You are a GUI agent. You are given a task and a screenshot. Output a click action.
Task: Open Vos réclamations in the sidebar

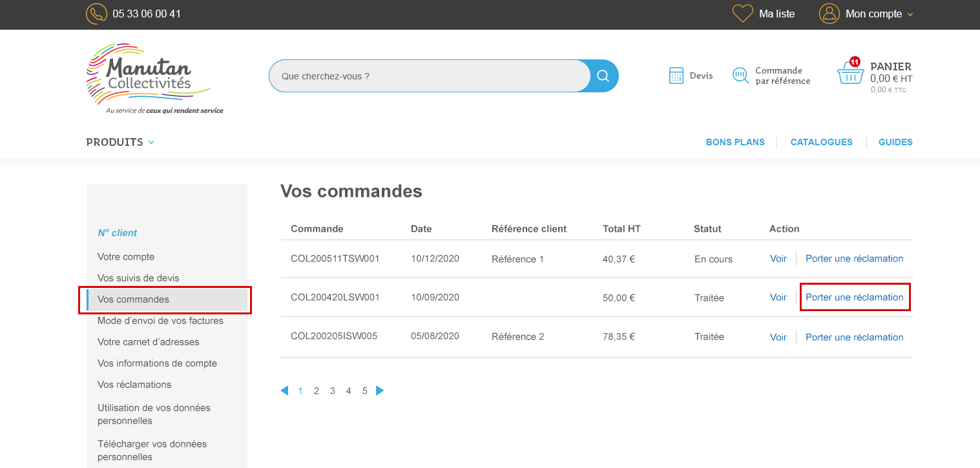coord(134,384)
